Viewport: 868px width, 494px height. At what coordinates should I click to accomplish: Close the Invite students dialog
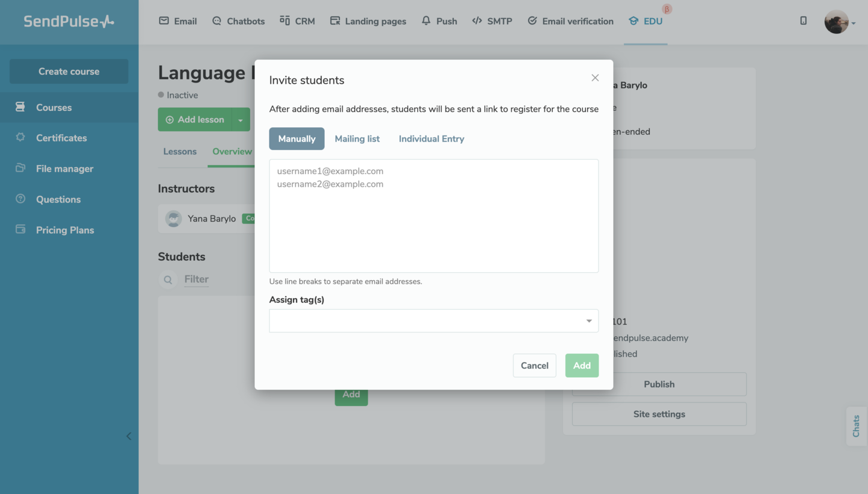595,78
